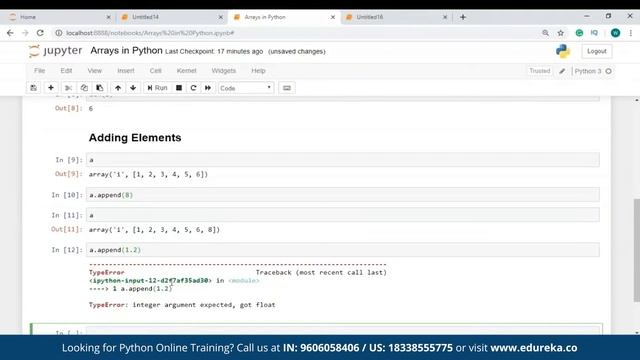Open the Kernel menu
This screenshot has width=640, height=360.
(187, 71)
